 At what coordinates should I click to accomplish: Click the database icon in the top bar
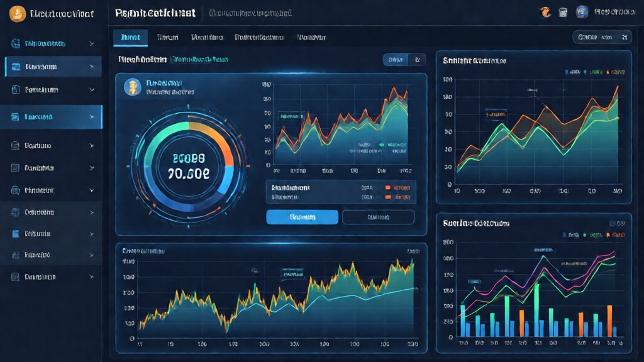(x=563, y=13)
